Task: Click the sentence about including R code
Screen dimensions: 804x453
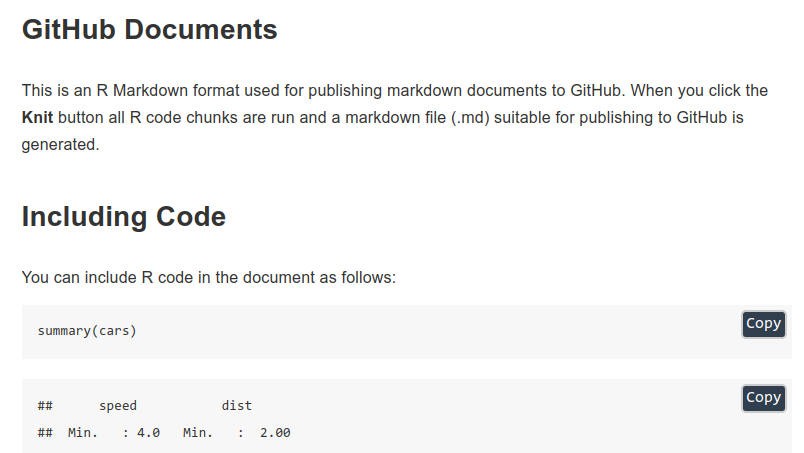Action: 209,278
